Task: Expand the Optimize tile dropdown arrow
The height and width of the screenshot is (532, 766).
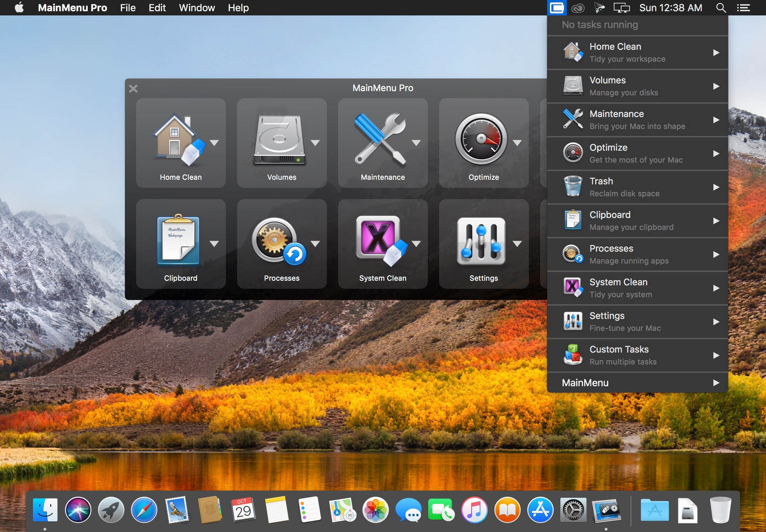Action: coord(517,143)
